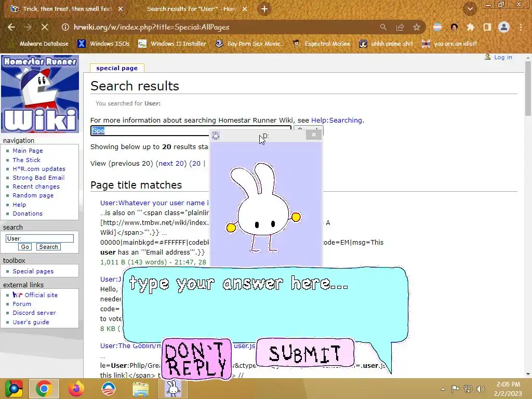The height and width of the screenshot is (399, 532).
Task: Open Chrome from the taskbar
Action: (44, 389)
